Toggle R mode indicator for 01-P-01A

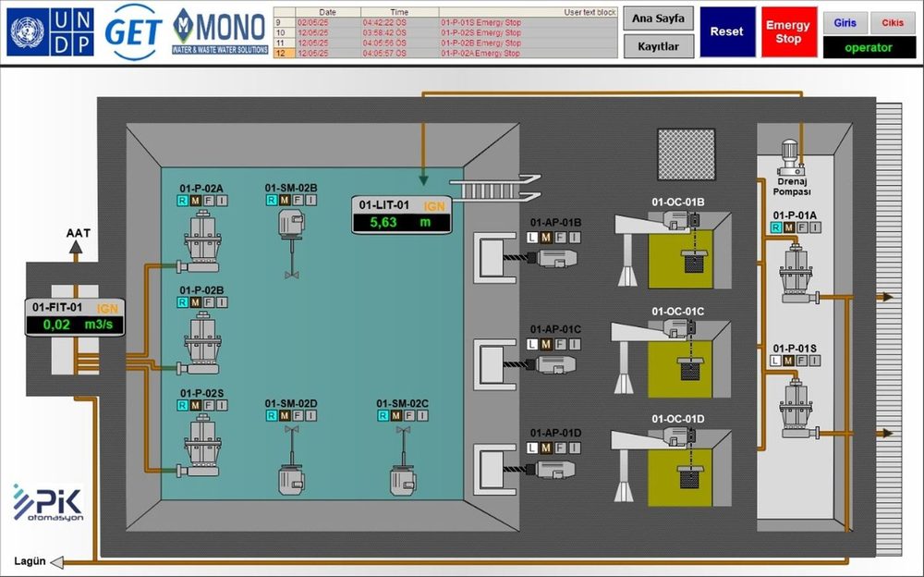[776, 227]
